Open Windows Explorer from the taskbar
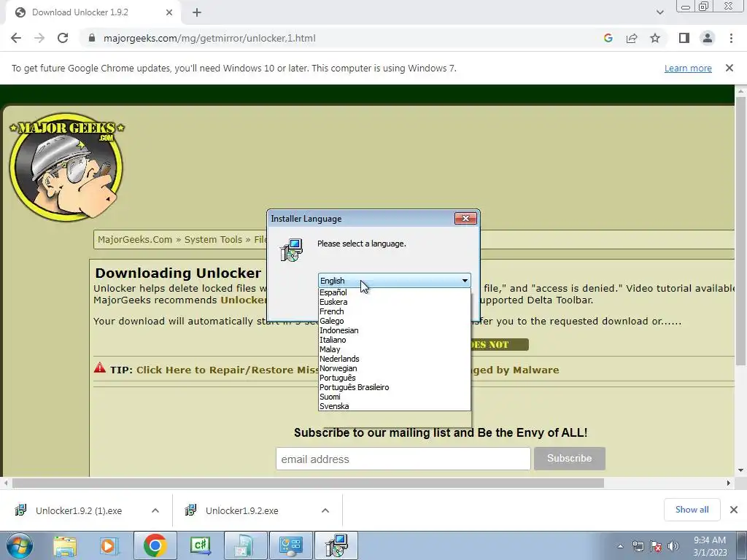 tap(64, 545)
